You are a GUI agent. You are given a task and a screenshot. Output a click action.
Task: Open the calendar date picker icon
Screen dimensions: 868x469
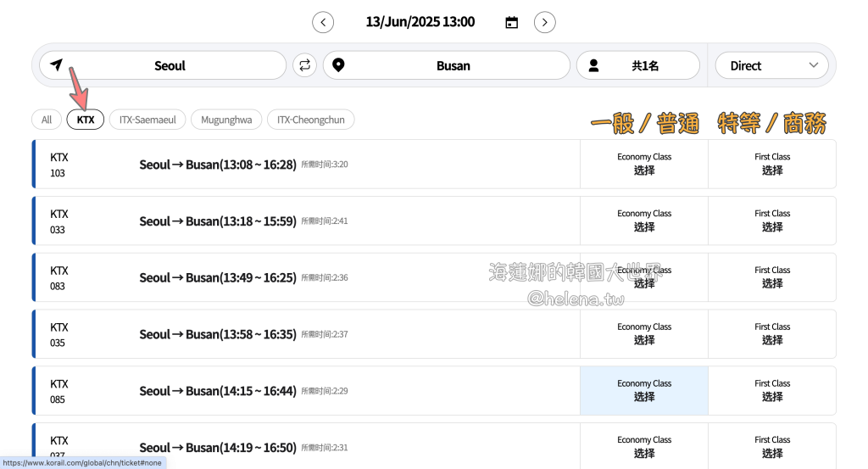[511, 23]
